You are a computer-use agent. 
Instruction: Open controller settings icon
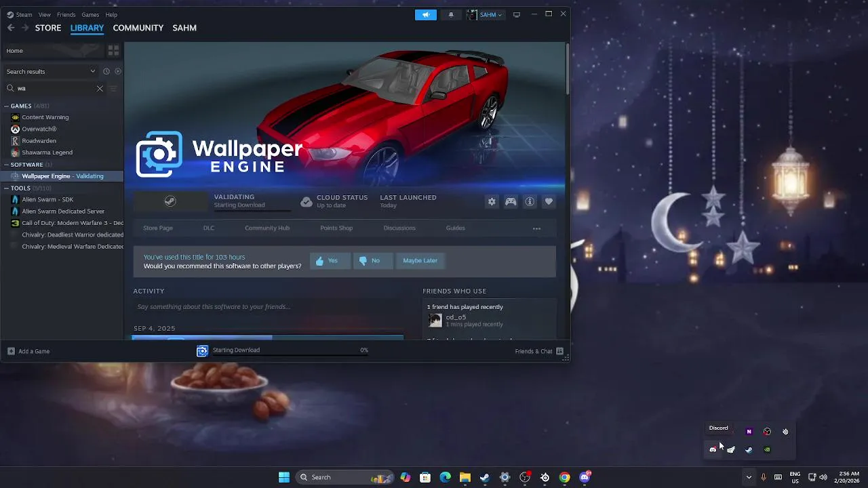511,201
